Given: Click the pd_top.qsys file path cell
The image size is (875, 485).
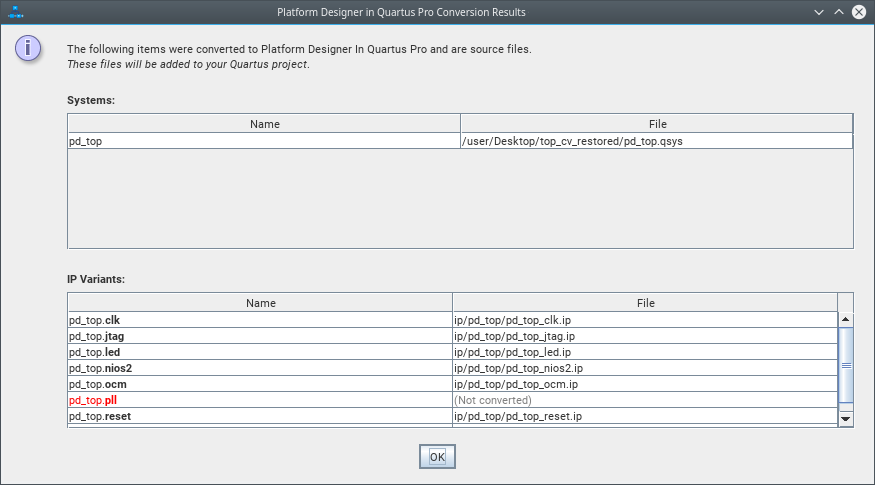Looking at the screenshot, I should tap(656, 141).
